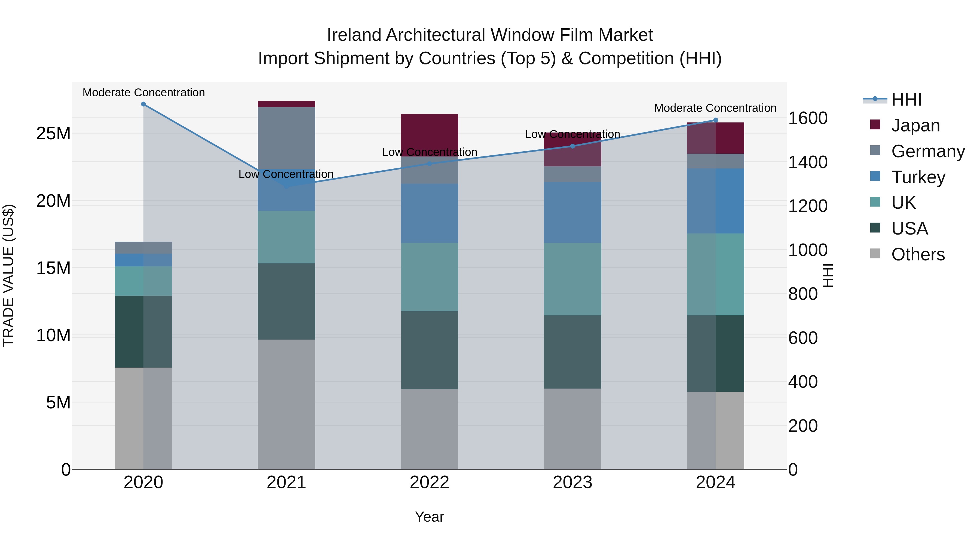
Task: Click the 25M left-axis tick label
Action: [53, 134]
